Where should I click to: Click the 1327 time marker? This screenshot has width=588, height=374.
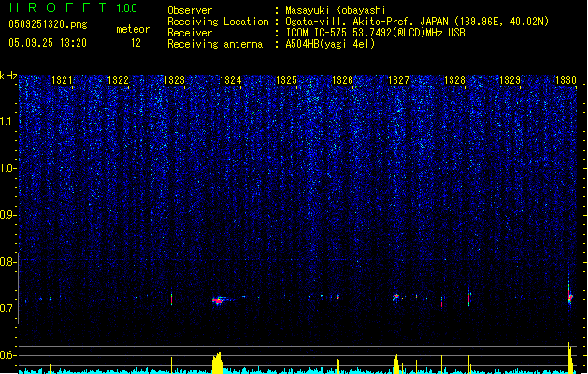[x=398, y=80]
